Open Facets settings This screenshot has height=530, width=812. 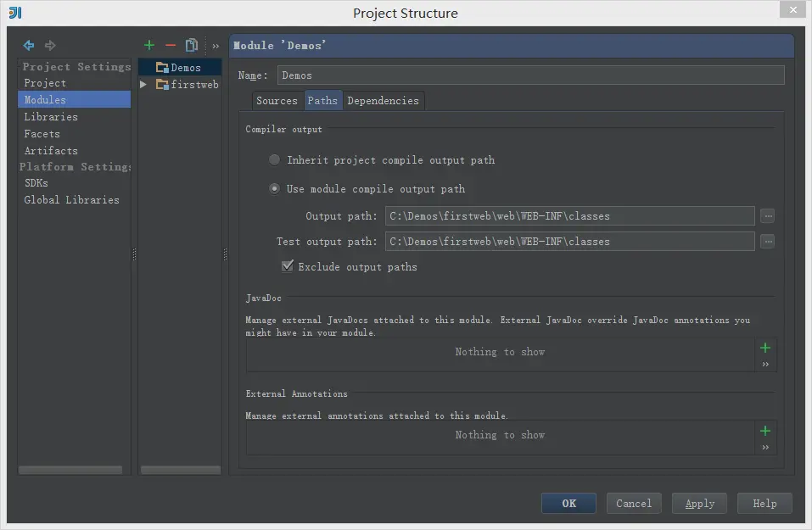pos(42,133)
